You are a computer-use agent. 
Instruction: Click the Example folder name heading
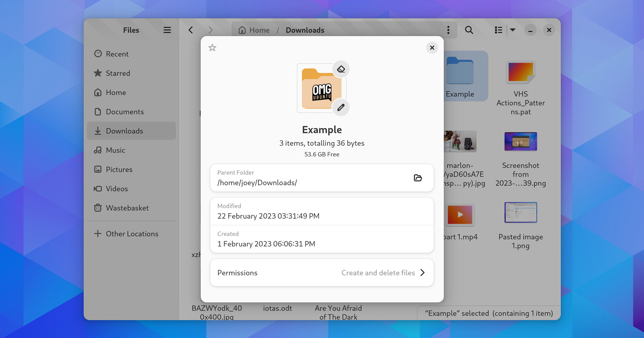322,129
